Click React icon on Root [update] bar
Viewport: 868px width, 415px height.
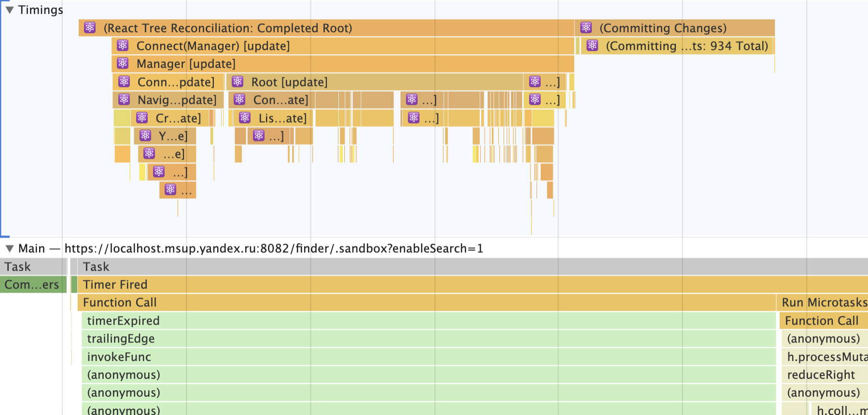(x=238, y=82)
